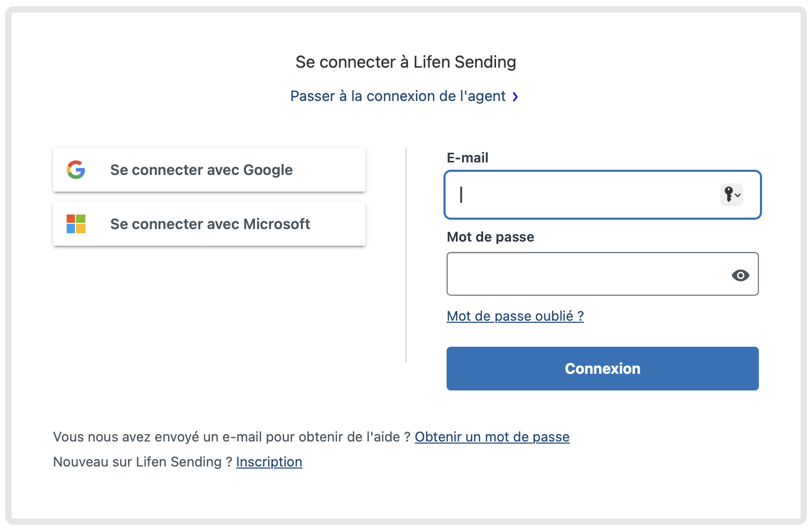Click the chevron next to agent login link
This screenshot has width=812, height=530.
coord(516,97)
